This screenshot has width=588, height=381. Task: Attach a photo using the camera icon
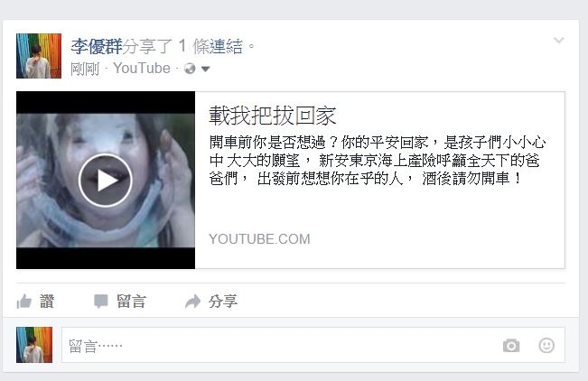[511, 346]
